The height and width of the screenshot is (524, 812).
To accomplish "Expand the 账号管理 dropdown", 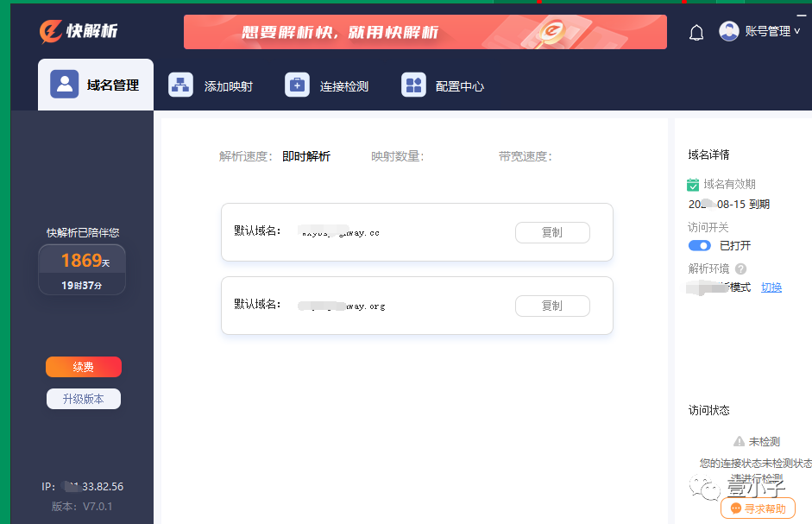I will pos(772,31).
